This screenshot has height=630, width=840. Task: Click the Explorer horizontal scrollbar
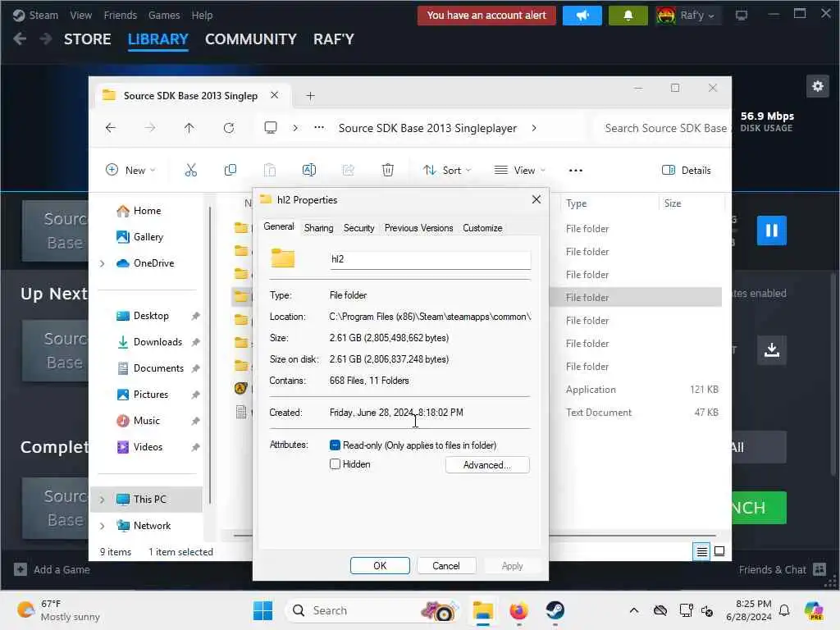(x=475, y=535)
